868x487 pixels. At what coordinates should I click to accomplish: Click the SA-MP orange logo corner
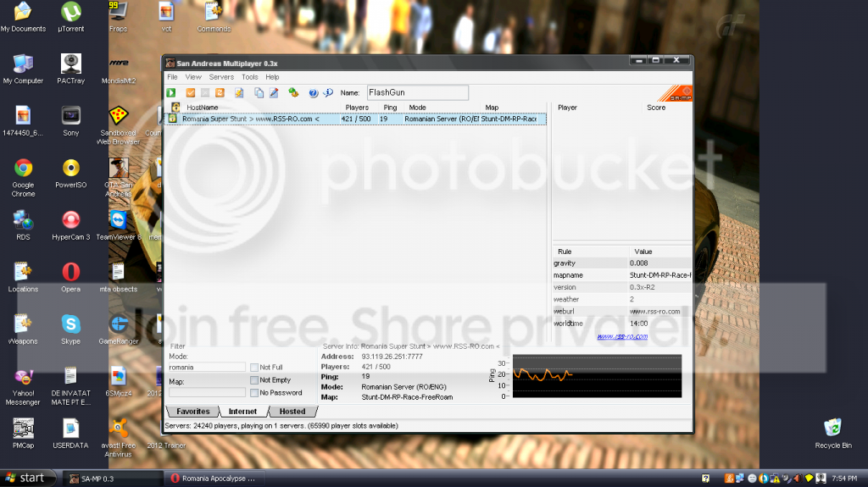pos(676,93)
